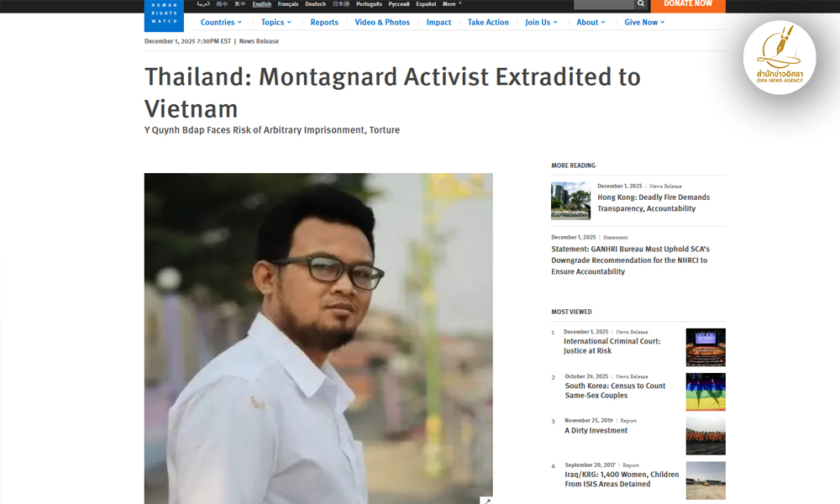840x504 pixels.
Task: Expand the article photo with the arrow icon
Action: click(x=486, y=501)
